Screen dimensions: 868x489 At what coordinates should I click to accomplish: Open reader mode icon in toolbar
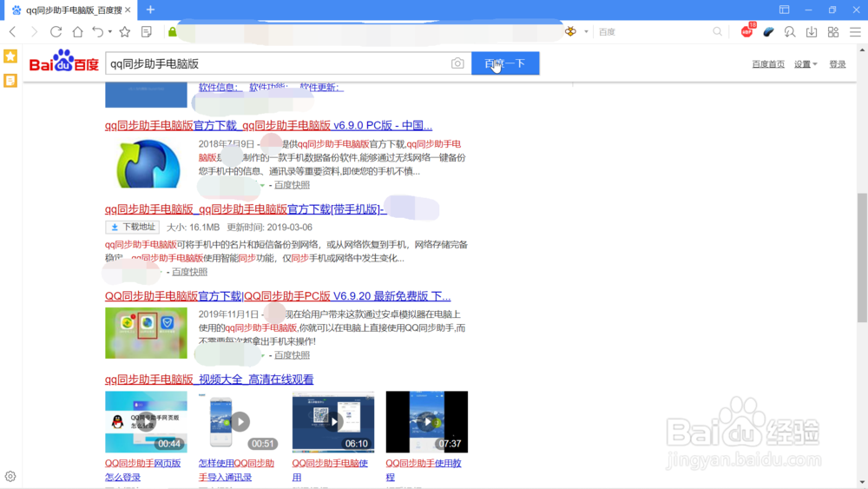[147, 31]
